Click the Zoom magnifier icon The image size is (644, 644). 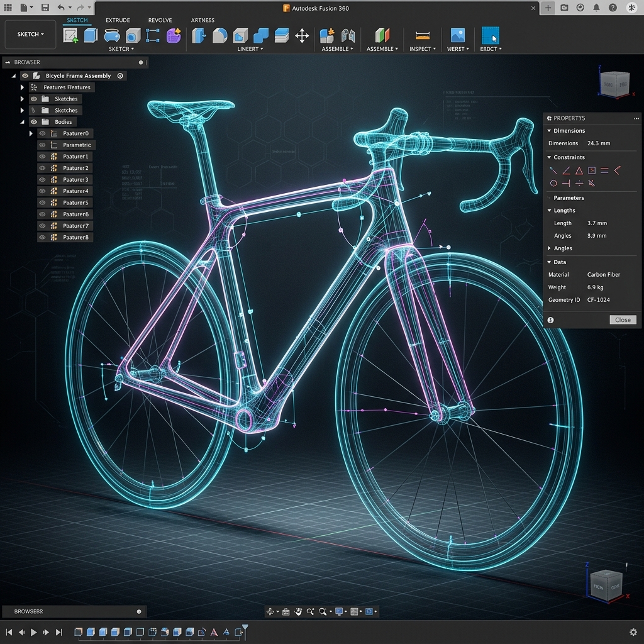[323, 611]
